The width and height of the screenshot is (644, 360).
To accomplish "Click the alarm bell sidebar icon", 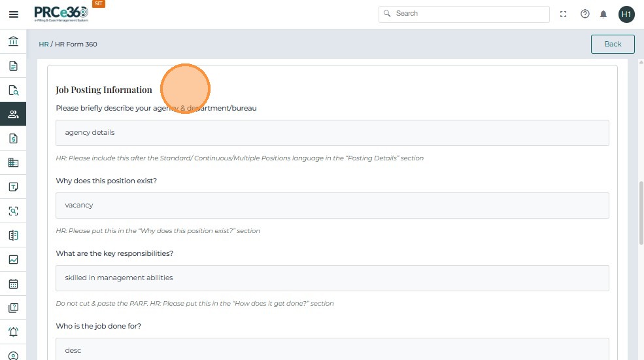I will click(13, 332).
